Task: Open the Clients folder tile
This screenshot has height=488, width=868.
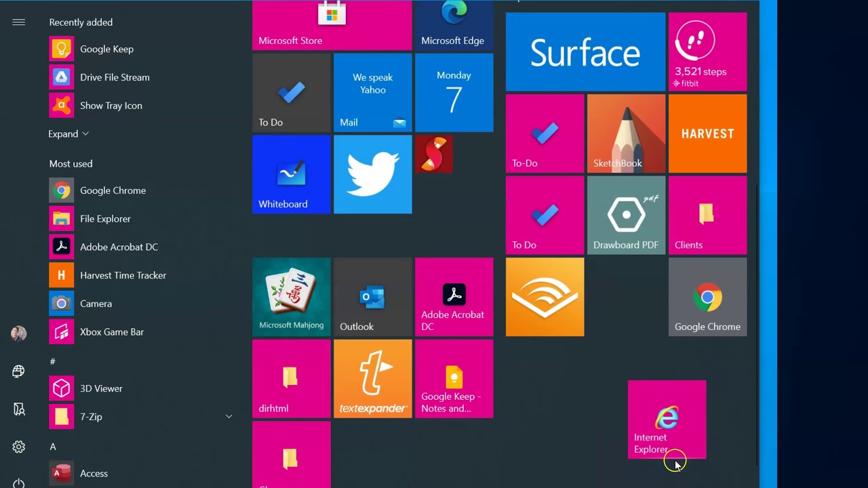Action: (707, 216)
